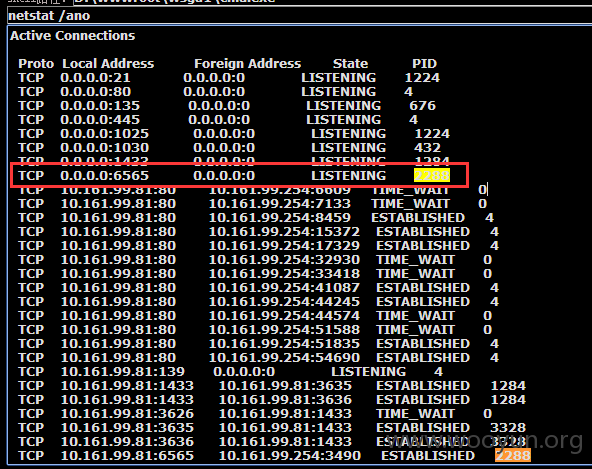Select local address 10.161.99.81:139
The image size is (592, 469).
tap(123, 371)
